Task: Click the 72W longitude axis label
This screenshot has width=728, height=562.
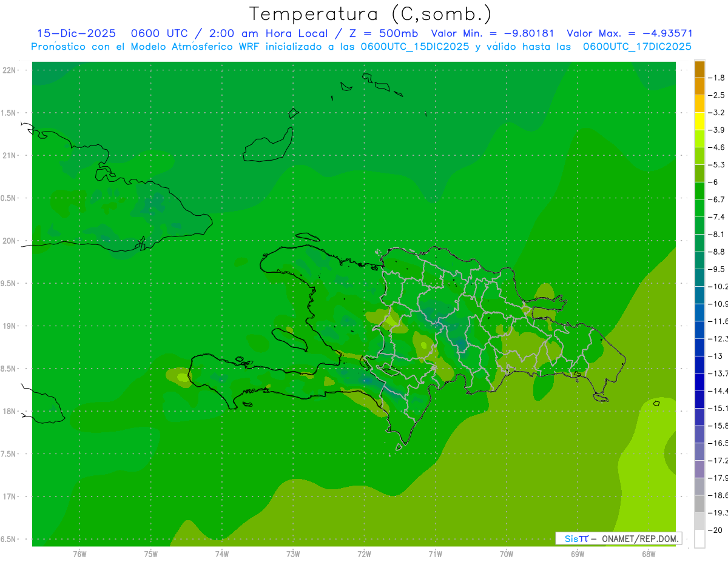Action: point(364,554)
